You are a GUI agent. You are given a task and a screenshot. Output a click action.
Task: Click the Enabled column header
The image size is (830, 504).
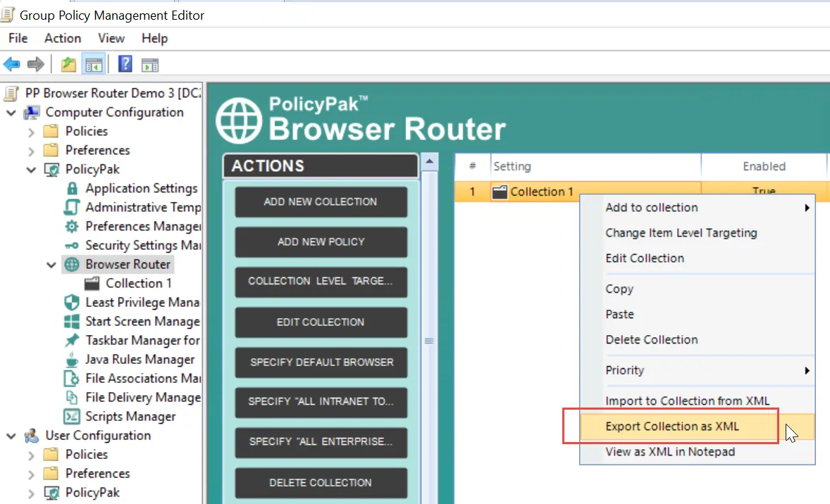[x=763, y=167]
